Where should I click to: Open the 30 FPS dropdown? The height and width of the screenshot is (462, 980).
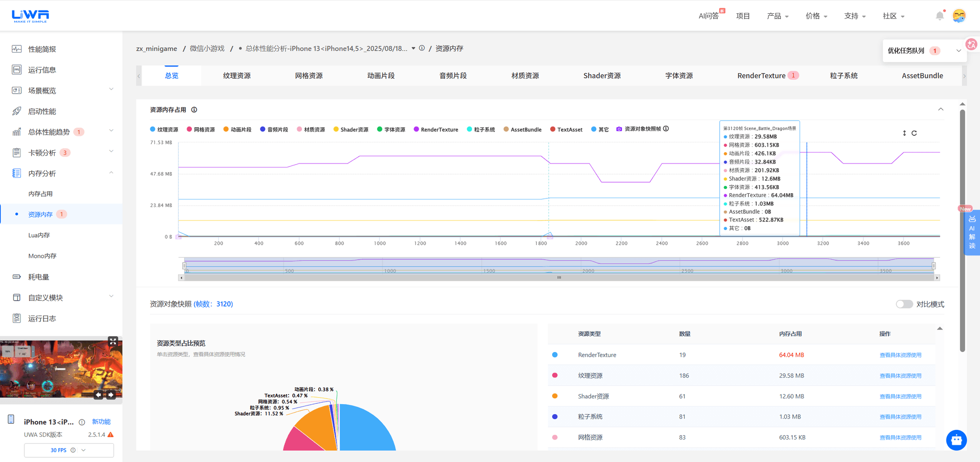click(x=69, y=450)
